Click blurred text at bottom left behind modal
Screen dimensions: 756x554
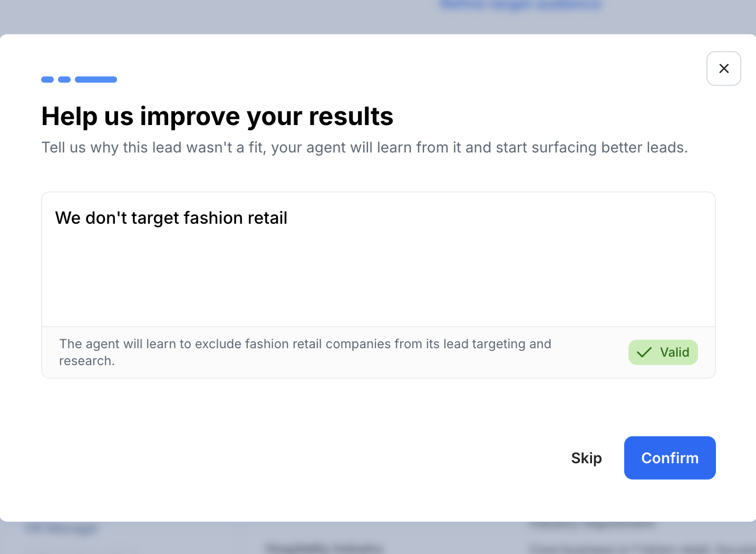click(x=62, y=529)
